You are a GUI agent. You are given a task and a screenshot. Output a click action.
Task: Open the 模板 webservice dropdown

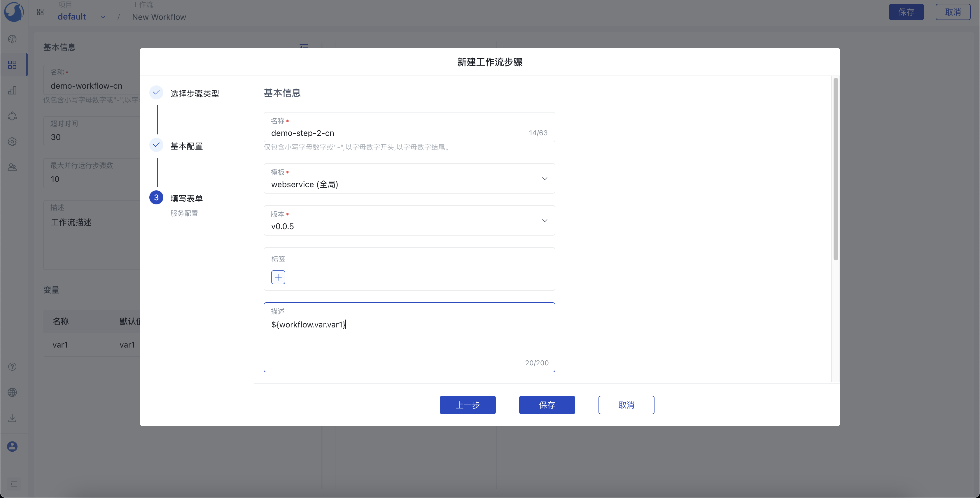click(409, 178)
